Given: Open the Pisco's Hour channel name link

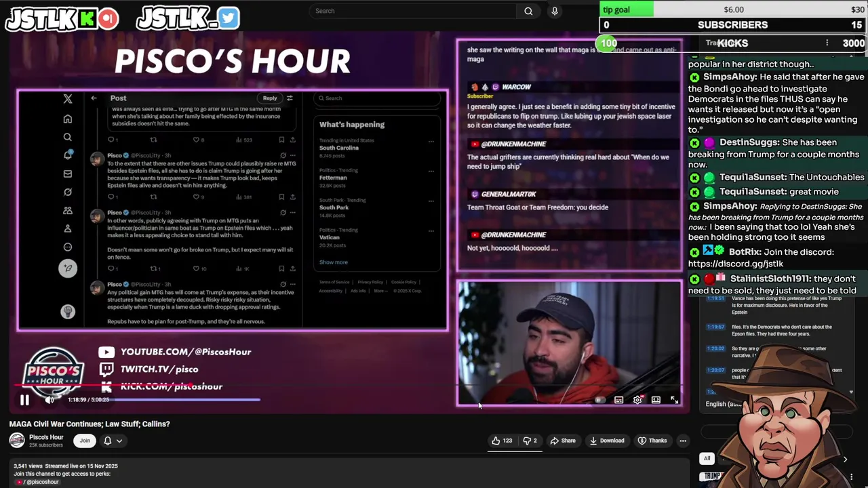Looking at the screenshot, I should pyautogui.click(x=46, y=437).
